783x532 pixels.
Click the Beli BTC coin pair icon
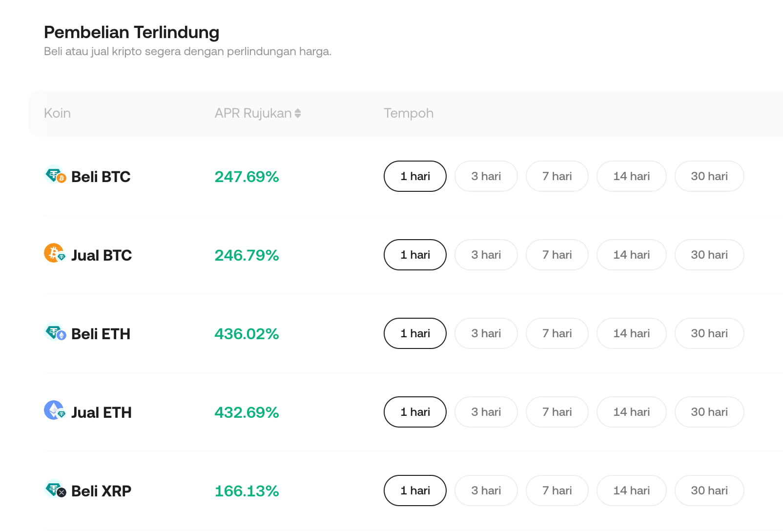click(55, 175)
